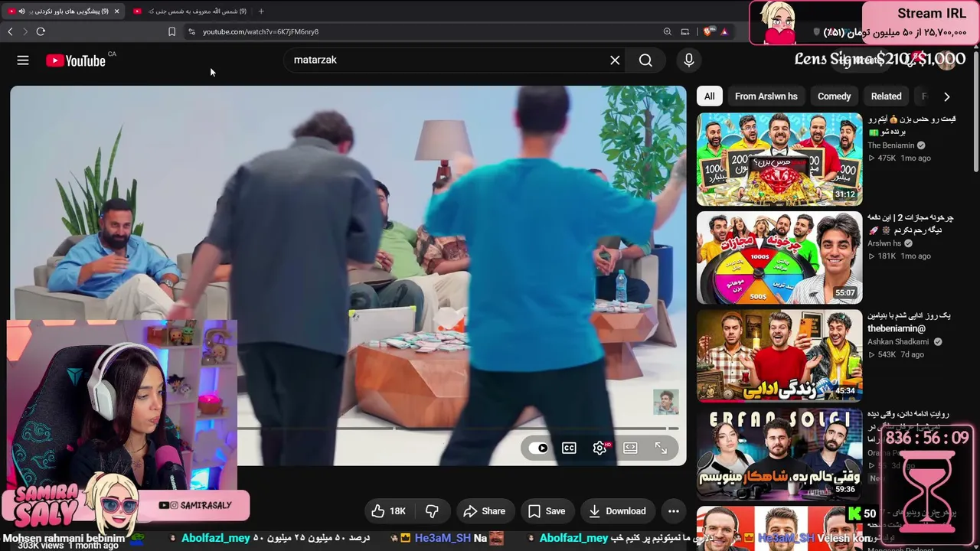Screen dimensions: 980x551
Task: Go forward with the browser forward arrow
Action: (x=25, y=31)
